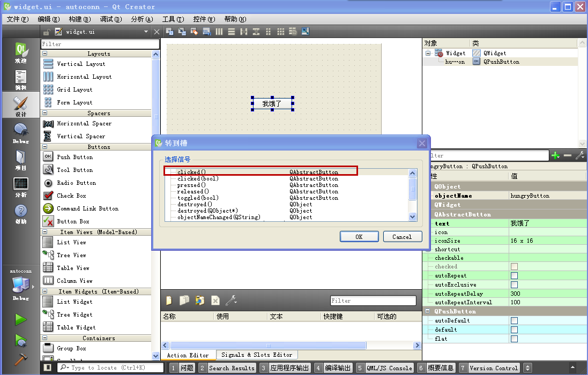Toggle the autoExclusive property checkbox

point(514,284)
